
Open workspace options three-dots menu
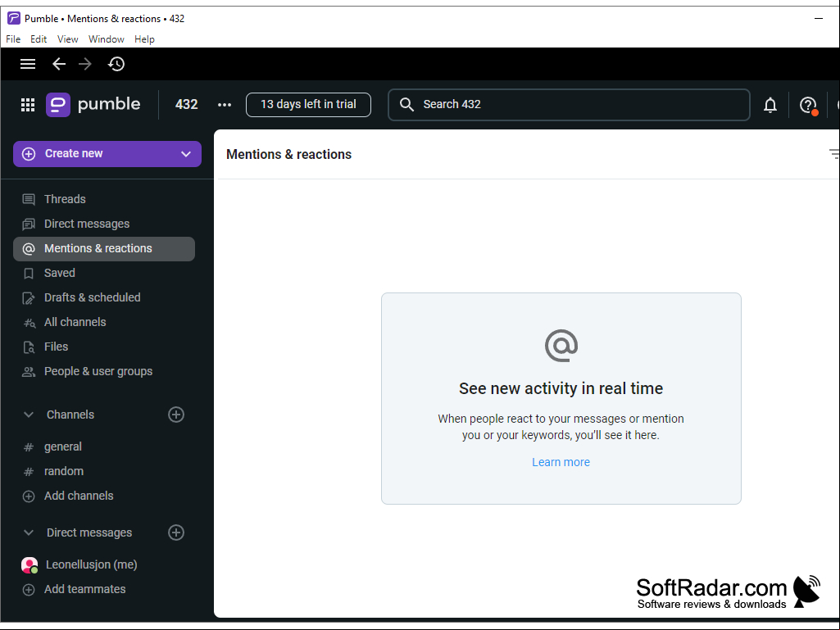coord(225,105)
